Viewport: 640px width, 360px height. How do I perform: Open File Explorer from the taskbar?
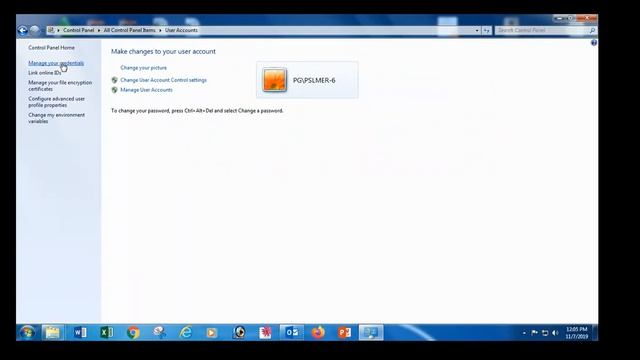(x=52, y=333)
